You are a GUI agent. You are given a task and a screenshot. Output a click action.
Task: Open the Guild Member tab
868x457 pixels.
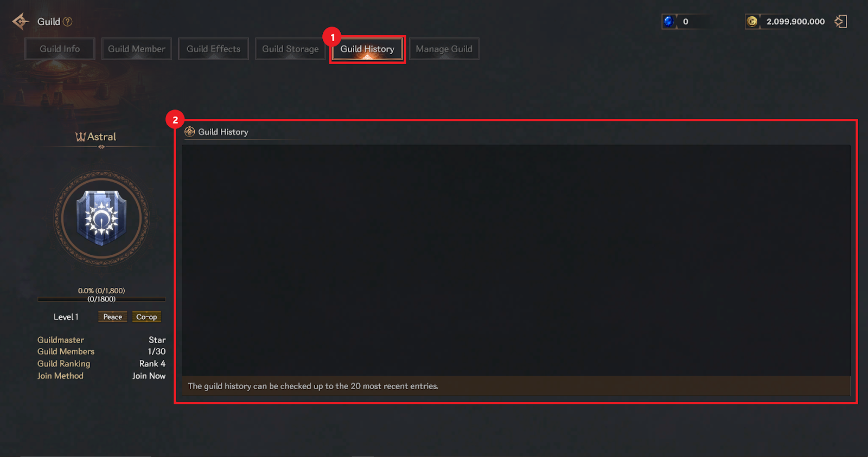coord(137,49)
